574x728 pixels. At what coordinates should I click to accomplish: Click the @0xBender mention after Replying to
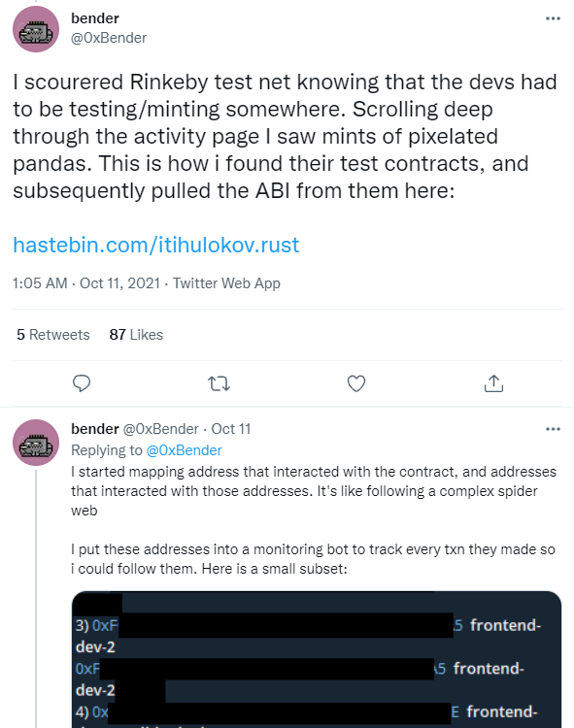[x=184, y=450]
